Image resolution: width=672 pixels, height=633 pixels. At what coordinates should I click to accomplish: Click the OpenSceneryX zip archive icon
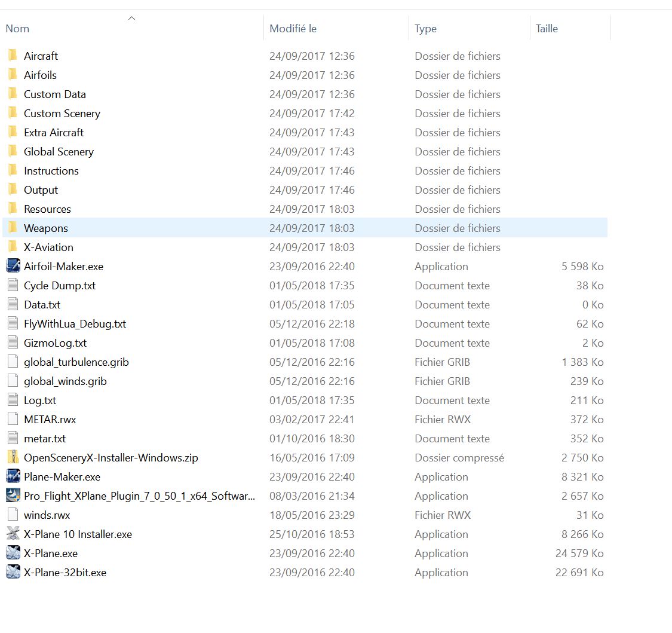[x=13, y=457]
